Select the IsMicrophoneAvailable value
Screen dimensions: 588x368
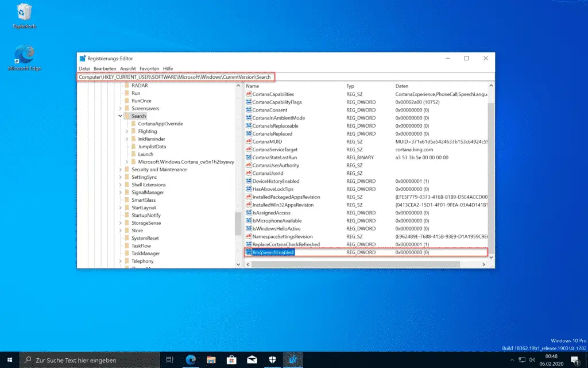277,220
